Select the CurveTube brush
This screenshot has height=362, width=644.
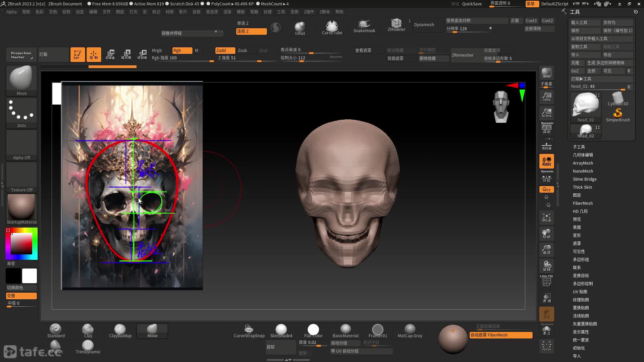[332, 27]
